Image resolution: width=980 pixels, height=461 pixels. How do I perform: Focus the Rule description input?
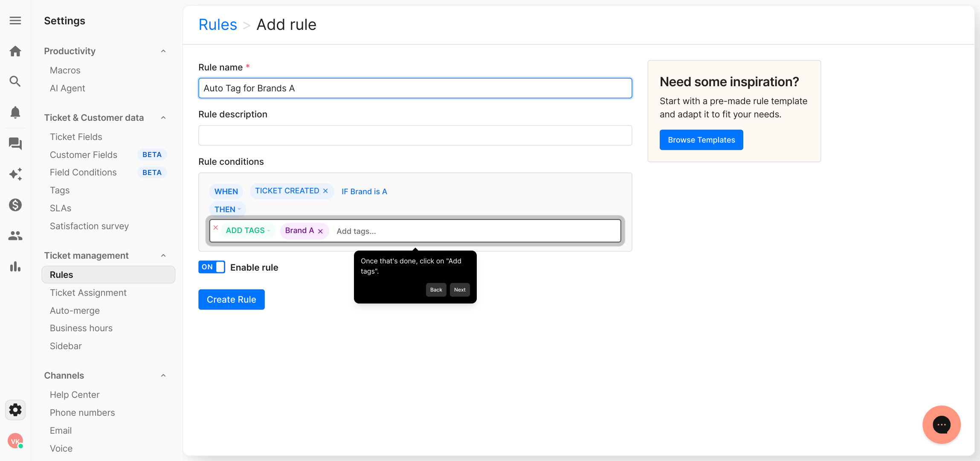pos(415,135)
